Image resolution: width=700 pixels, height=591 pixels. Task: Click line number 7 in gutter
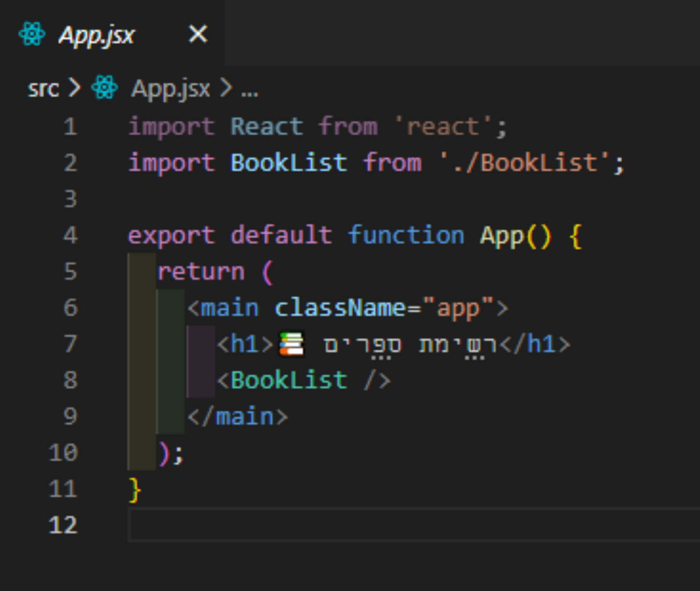tap(70, 344)
